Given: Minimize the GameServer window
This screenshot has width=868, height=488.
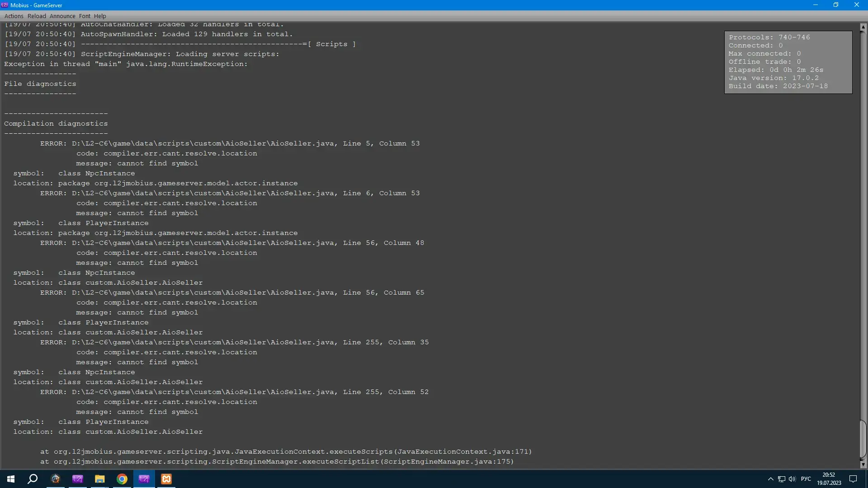Looking at the screenshot, I should pyautogui.click(x=816, y=5).
